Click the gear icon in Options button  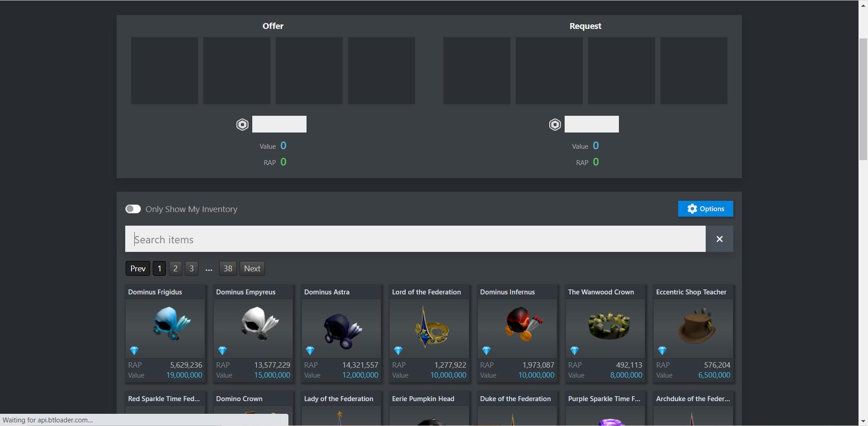[x=692, y=208]
